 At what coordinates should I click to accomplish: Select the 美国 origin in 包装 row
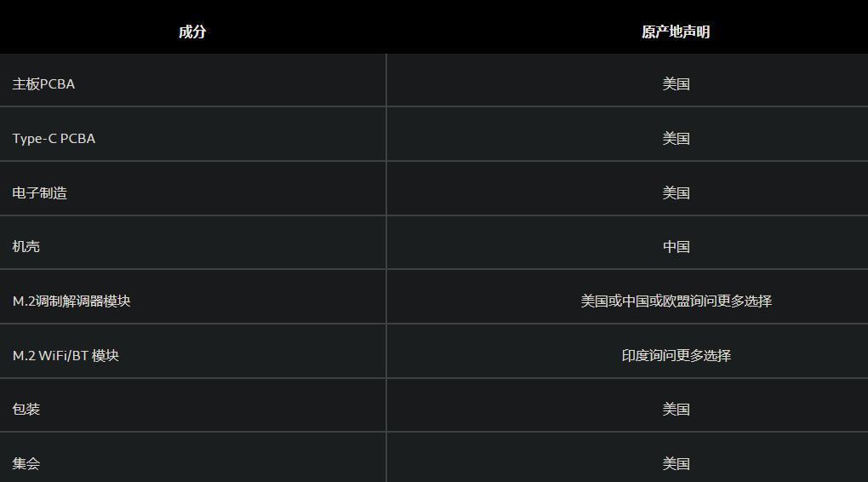(x=676, y=410)
